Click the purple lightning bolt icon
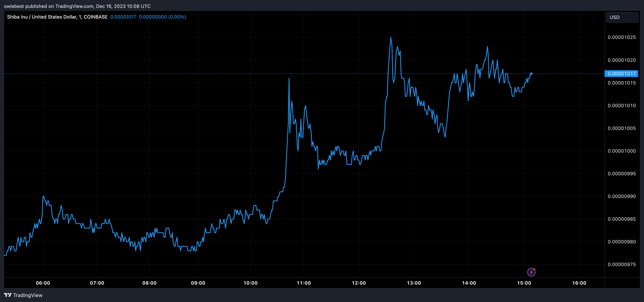 pyautogui.click(x=531, y=272)
